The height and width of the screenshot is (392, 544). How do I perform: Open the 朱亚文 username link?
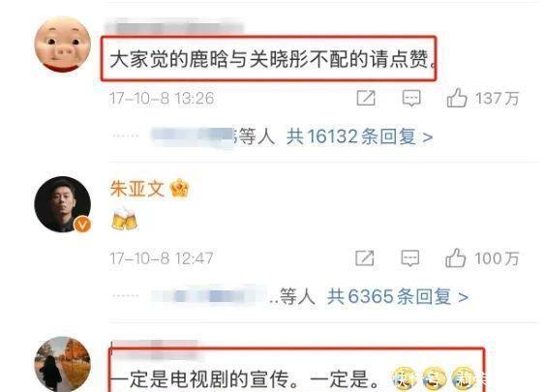point(137,189)
